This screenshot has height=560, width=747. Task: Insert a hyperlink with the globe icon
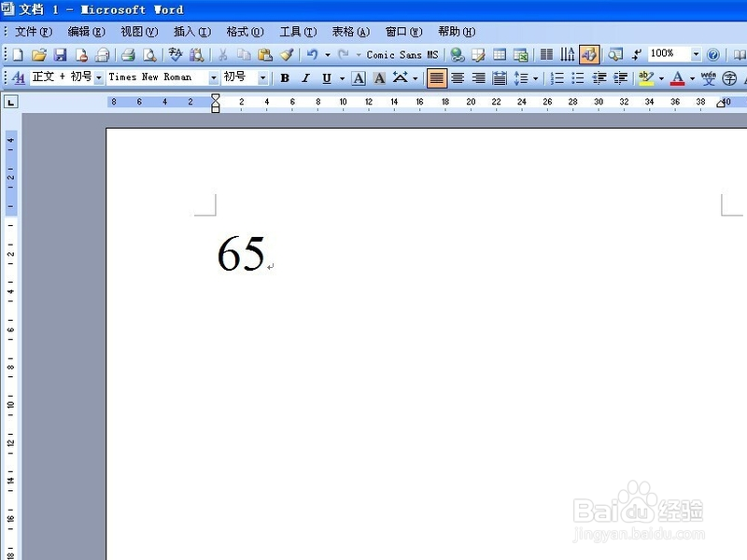pyautogui.click(x=458, y=55)
